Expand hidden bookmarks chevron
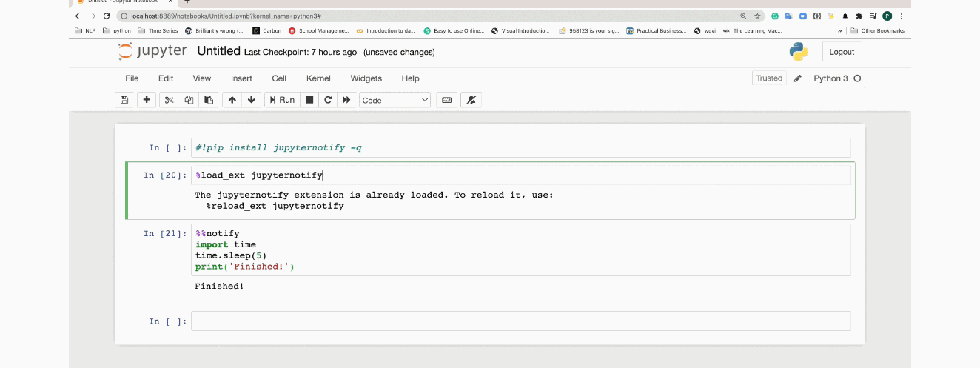The height and width of the screenshot is (368, 980). (839, 30)
